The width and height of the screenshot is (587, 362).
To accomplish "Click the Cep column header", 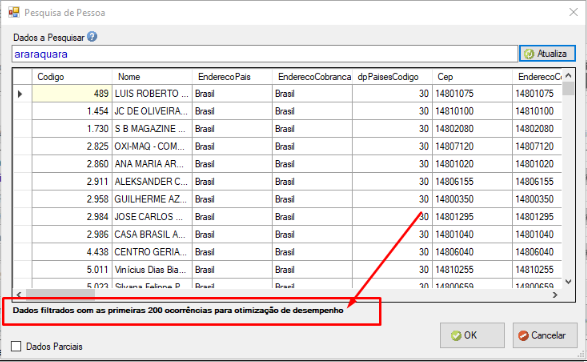I will pyautogui.click(x=473, y=77).
